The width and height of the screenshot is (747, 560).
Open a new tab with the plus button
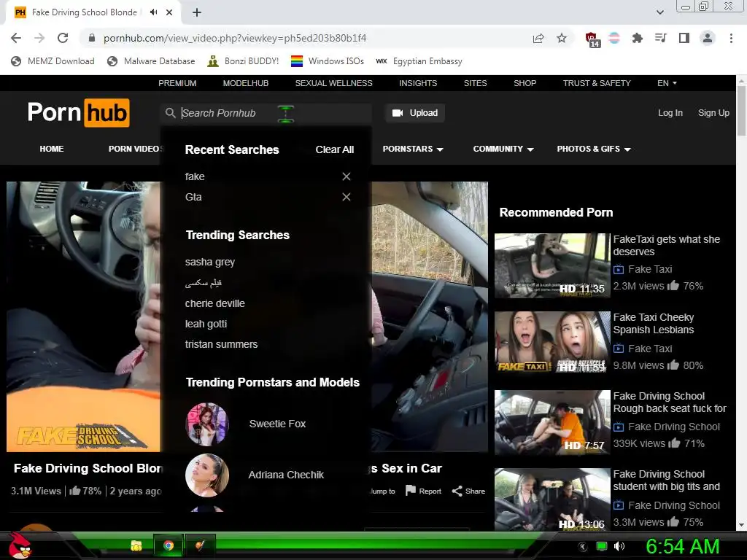(197, 13)
